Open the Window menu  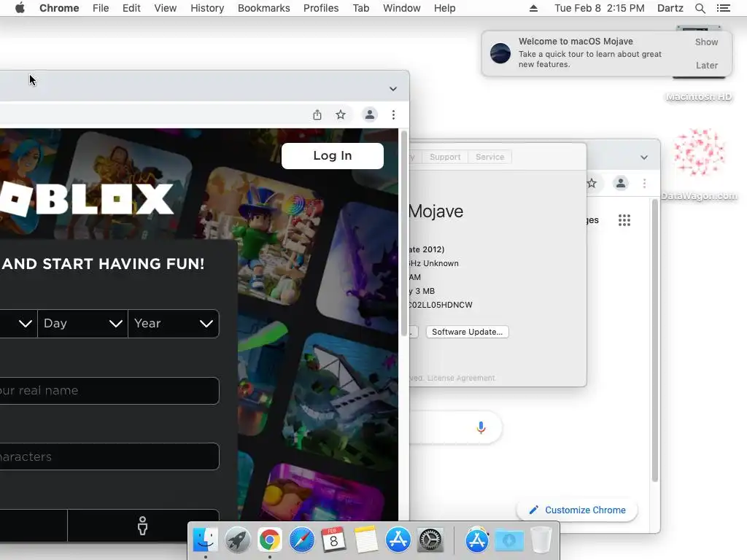point(402,8)
